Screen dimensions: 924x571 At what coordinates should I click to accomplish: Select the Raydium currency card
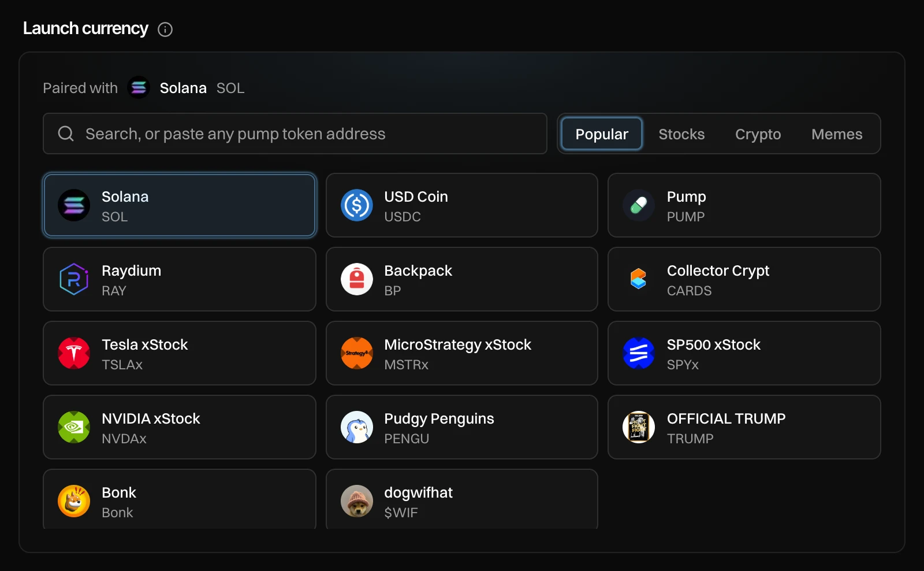point(180,279)
